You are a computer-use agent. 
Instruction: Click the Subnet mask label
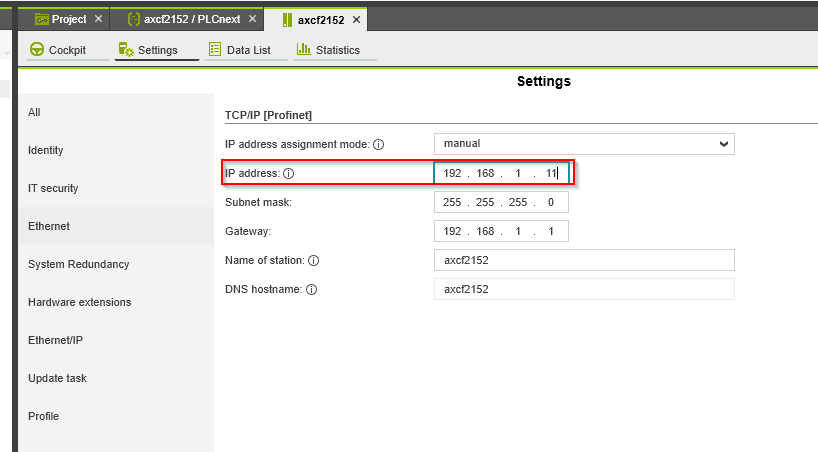[258, 203]
